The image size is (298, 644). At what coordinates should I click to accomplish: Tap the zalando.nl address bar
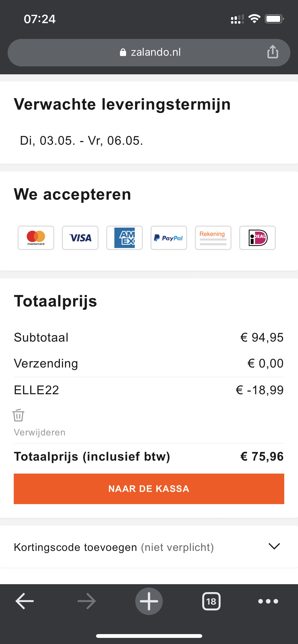[156, 52]
